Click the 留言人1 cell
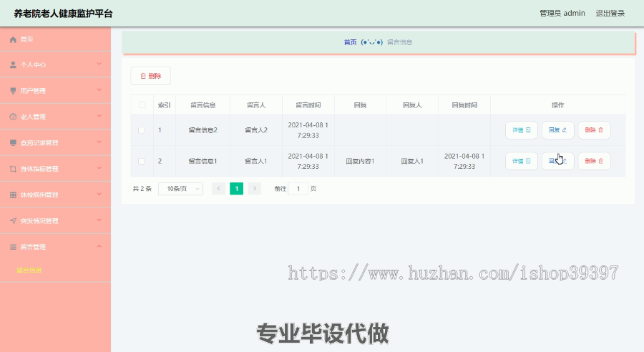 click(x=256, y=161)
